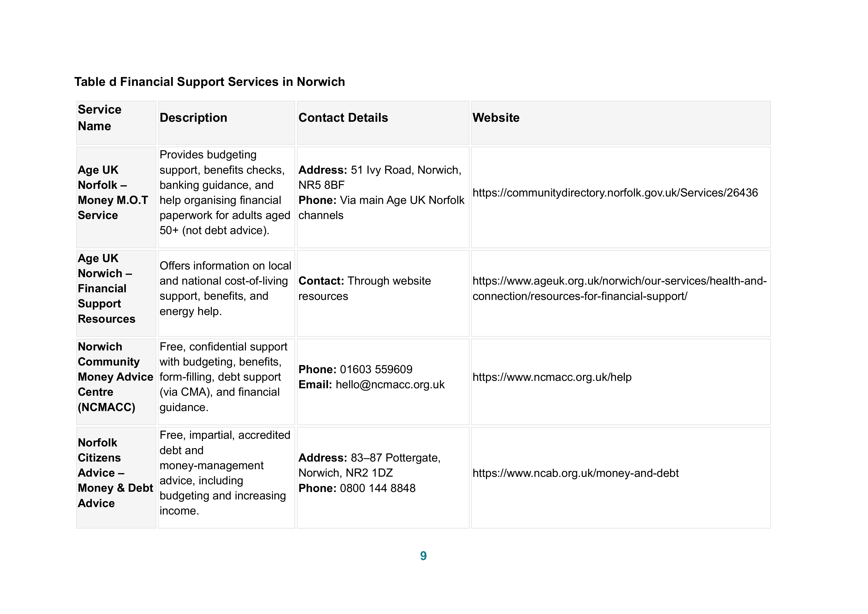Open the communitydirectory.norfolk.gov.uk Services link

coord(615,193)
